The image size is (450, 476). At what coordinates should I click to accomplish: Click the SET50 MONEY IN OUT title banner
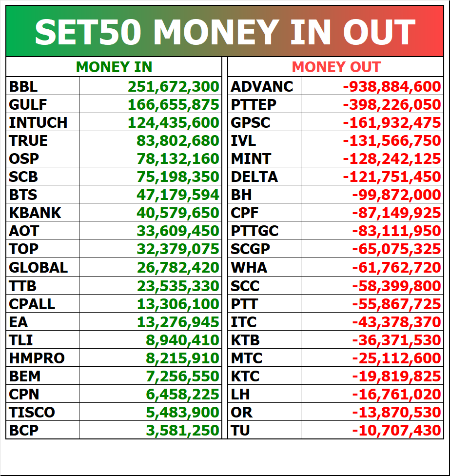225,31
